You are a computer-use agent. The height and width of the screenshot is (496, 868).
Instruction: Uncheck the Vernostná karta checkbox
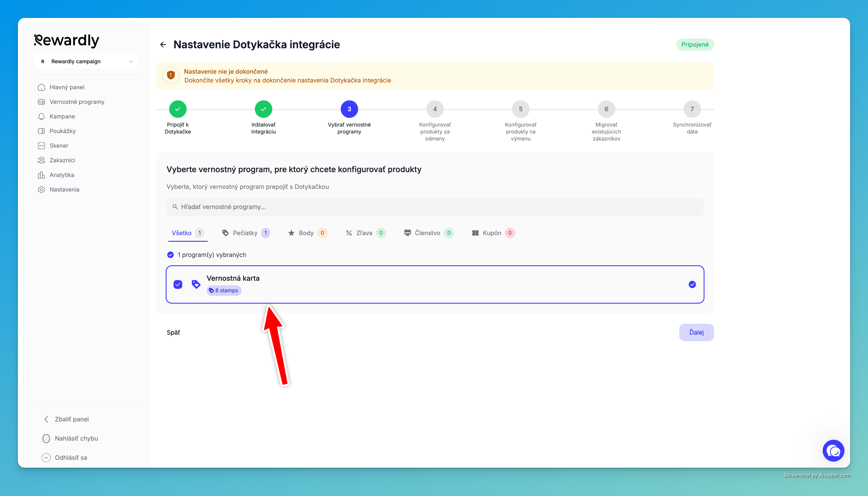point(178,285)
